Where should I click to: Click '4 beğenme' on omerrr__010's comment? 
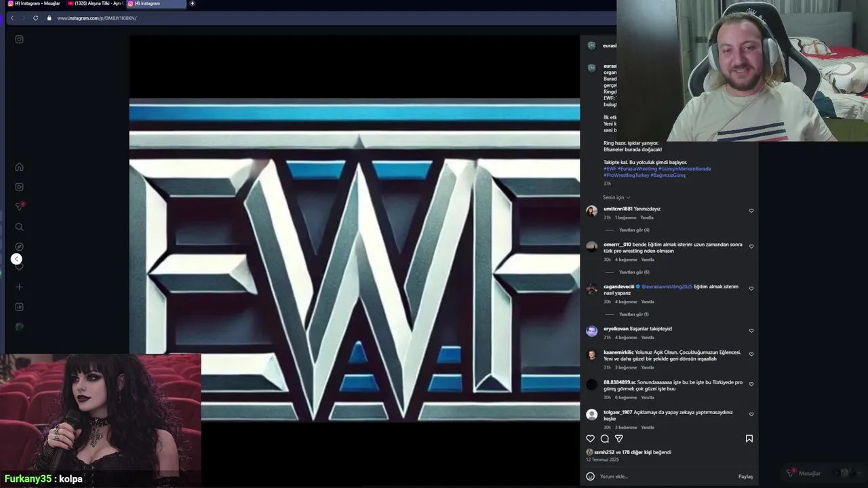pyautogui.click(x=626, y=260)
